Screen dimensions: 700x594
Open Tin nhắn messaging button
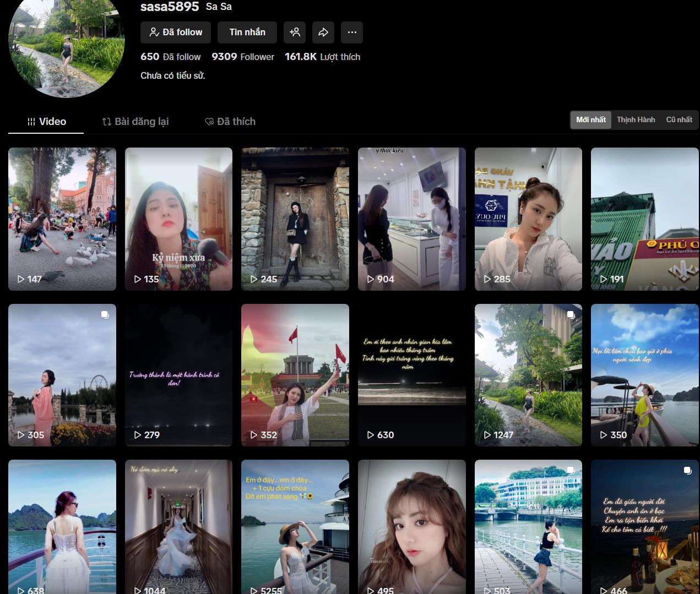[x=247, y=32]
